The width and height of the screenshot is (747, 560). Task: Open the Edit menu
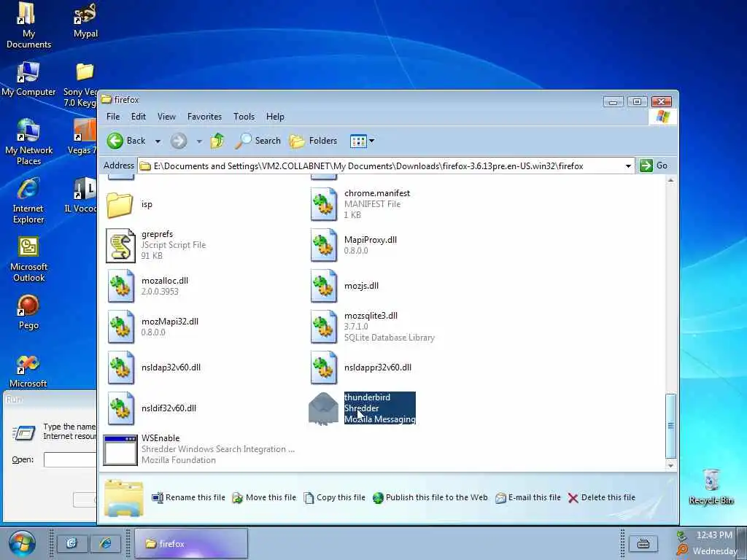click(139, 117)
